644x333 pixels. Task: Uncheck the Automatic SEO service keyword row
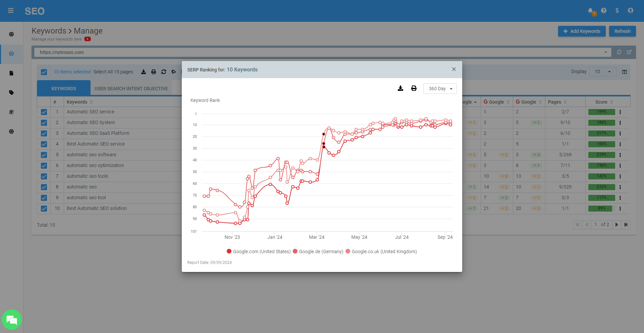click(x=44, y=112)
